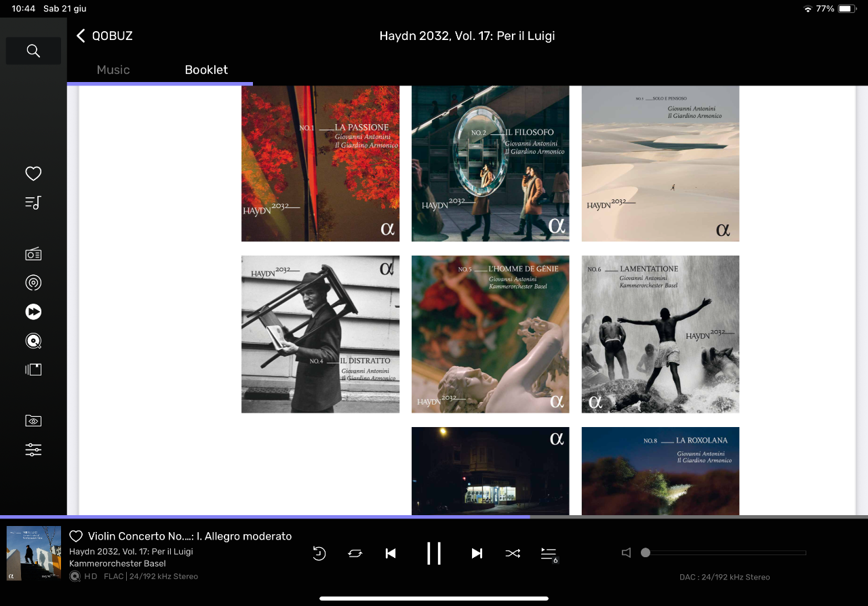Open settings sliders icon in the sidebar
The height and width of the screenshot is (606, 868).
click(x=33, y=449)
